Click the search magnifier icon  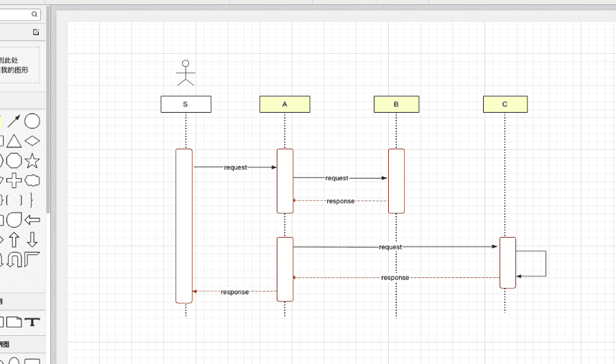click(35, 14)
